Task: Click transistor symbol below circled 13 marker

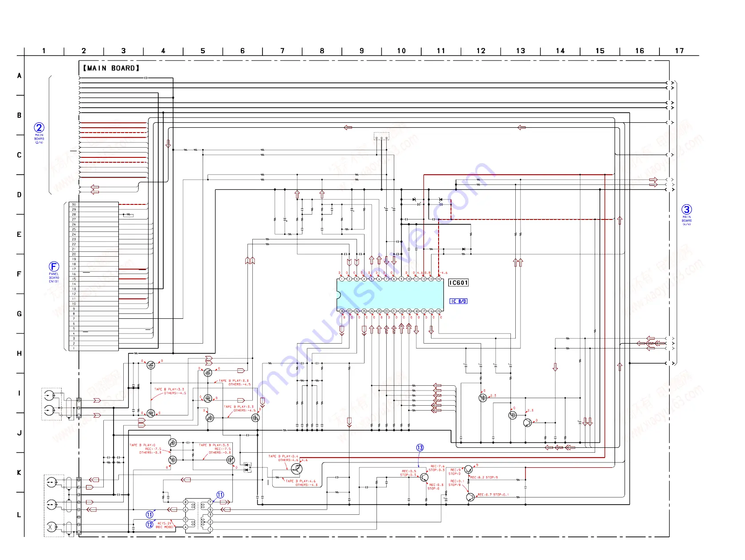Action: 424,477
